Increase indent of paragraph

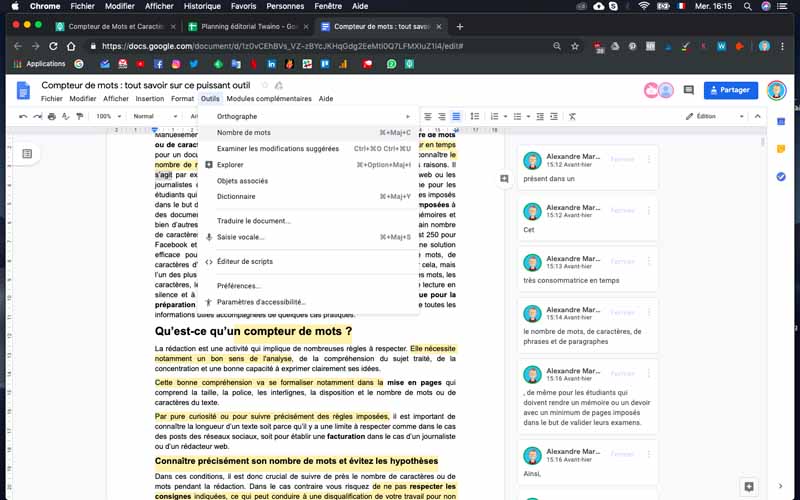554,116
